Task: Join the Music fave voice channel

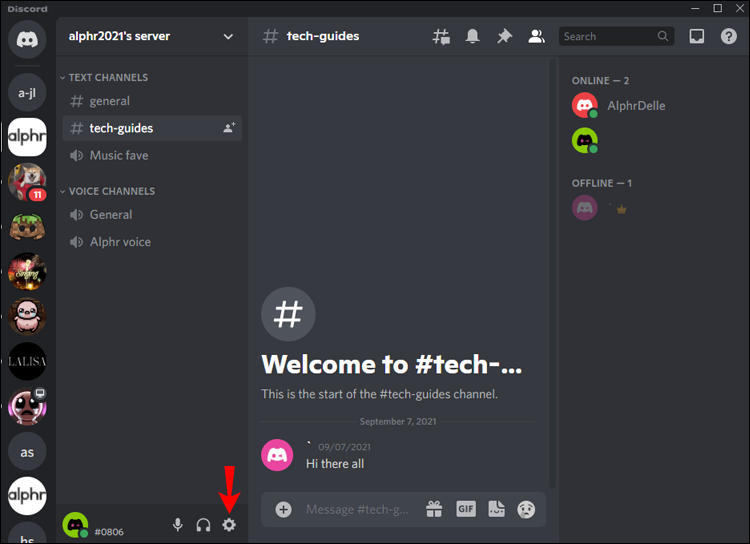Action: coord(152,155)
